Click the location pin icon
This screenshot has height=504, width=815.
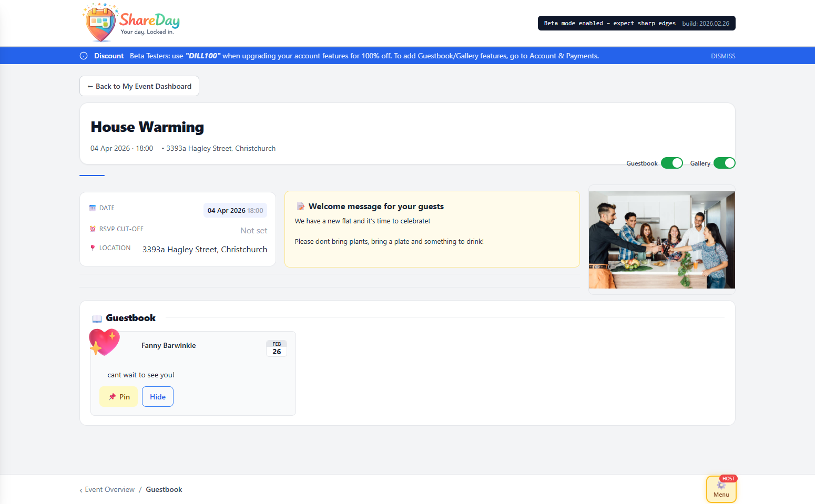[x=93, y=248]
